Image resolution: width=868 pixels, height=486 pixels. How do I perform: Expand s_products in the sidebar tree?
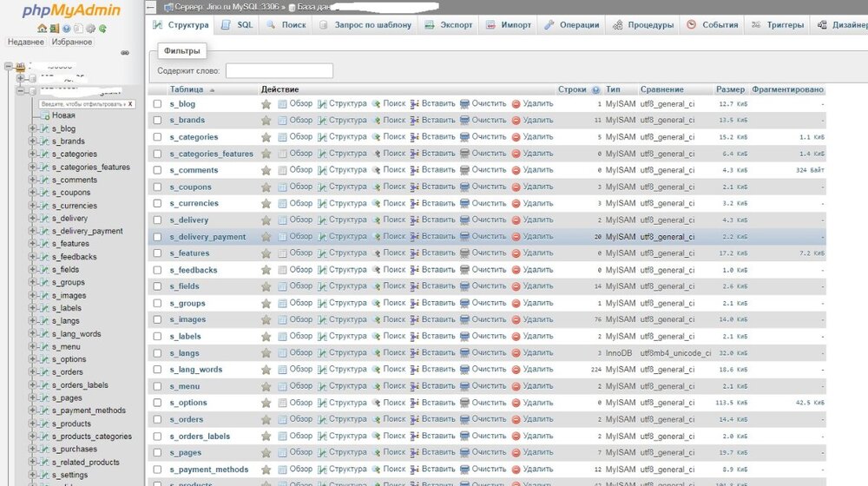(33, 424)
